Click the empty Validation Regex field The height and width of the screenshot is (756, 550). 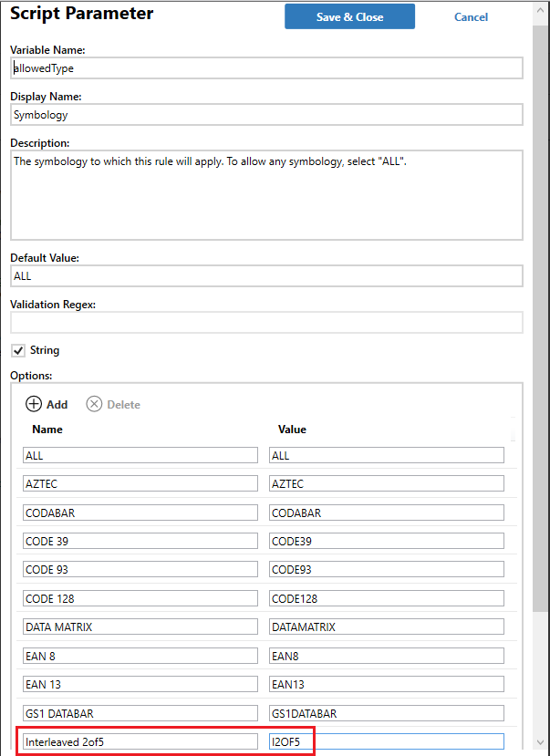[266, 323]
